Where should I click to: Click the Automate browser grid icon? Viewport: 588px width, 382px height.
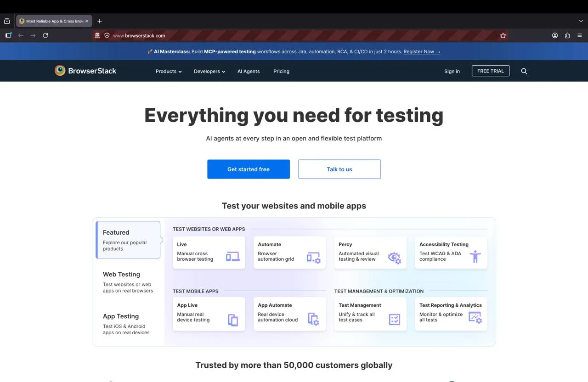pyautogui.click(x=314, y=258)
